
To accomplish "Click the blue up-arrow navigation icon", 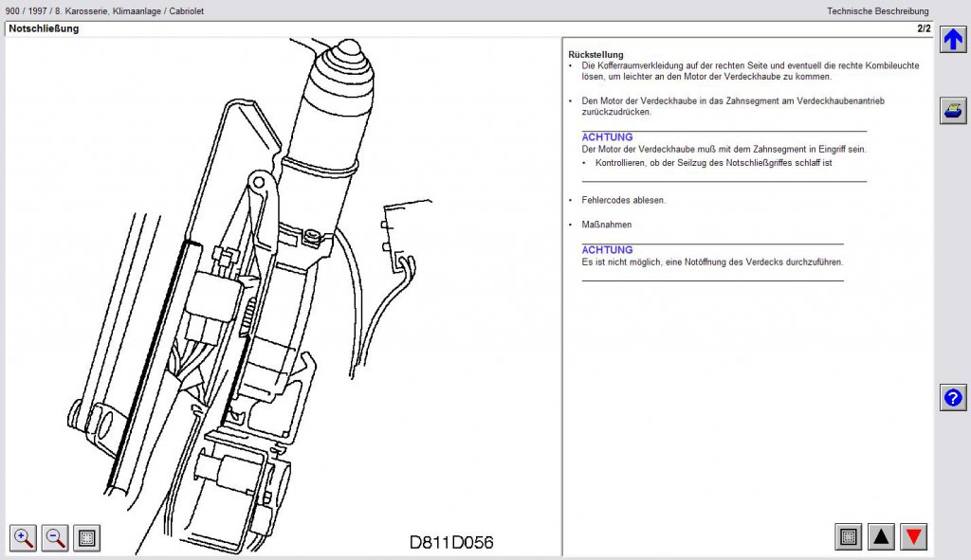I will coord(952,40).
